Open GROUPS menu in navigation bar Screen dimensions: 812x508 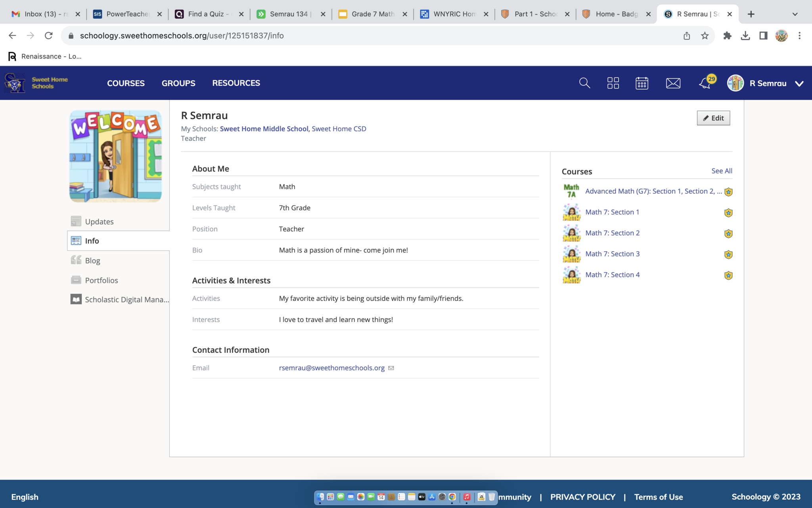click(x=178, y=83)
